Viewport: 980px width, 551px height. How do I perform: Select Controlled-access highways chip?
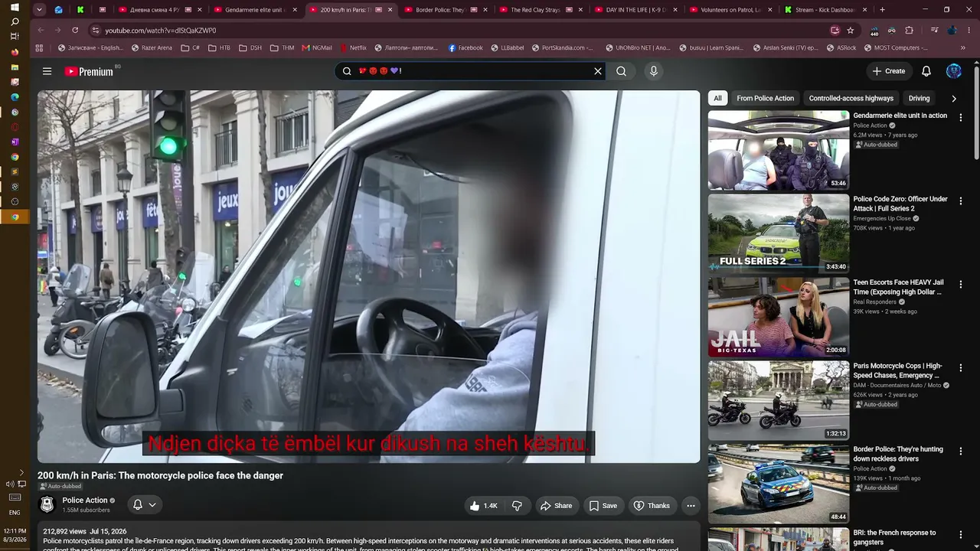click(x=851, y=98)
